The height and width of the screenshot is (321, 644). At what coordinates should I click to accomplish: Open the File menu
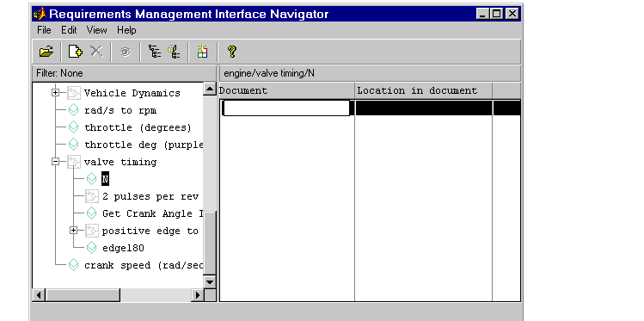[44, 30]
